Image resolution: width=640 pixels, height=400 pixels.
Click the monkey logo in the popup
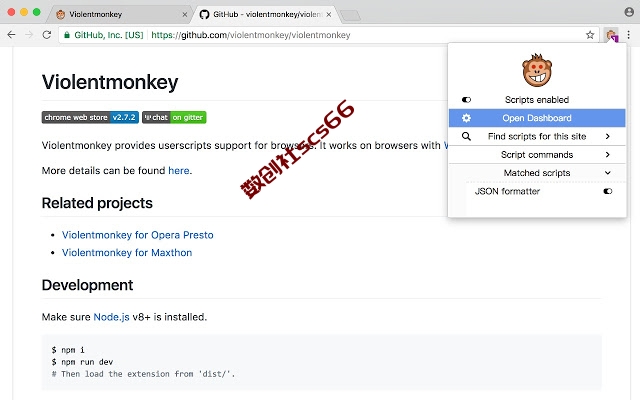coord(537,70)
